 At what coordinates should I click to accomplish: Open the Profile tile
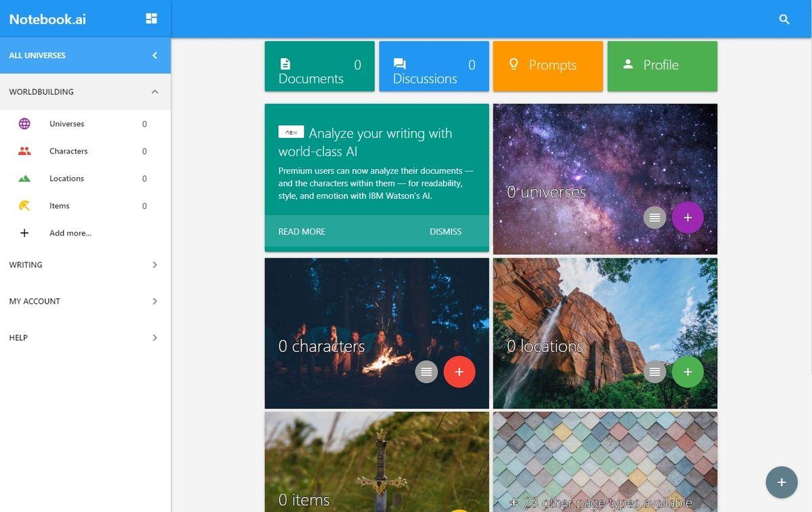tap(662, 66)
